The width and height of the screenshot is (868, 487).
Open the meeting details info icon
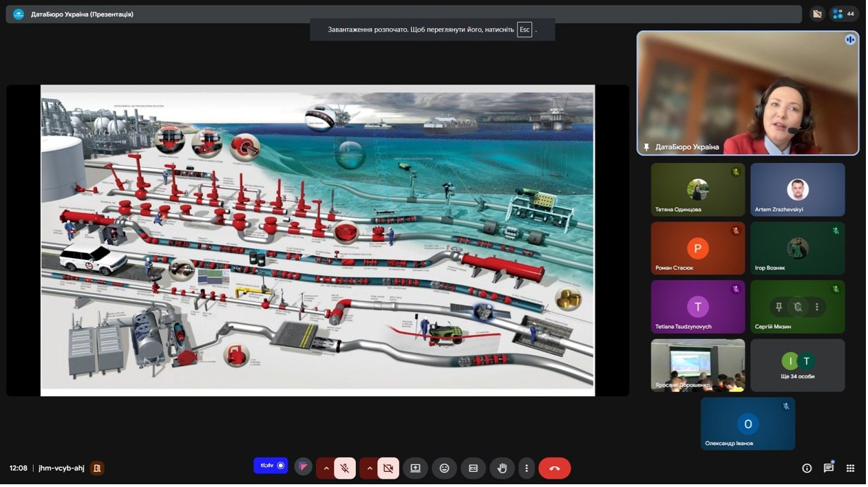(x=807, y=468)
